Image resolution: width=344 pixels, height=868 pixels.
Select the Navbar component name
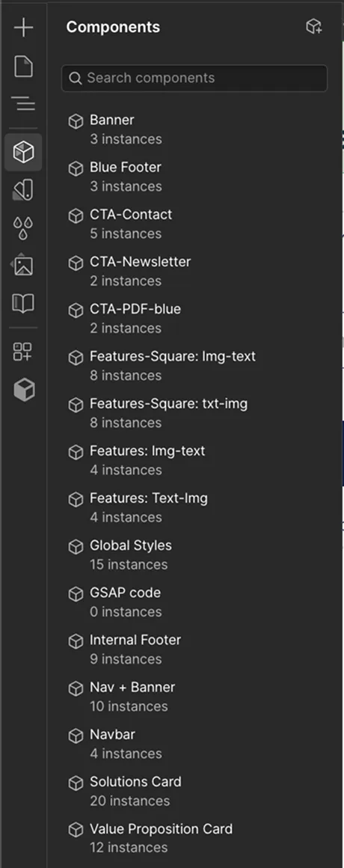tap(113, 735)
